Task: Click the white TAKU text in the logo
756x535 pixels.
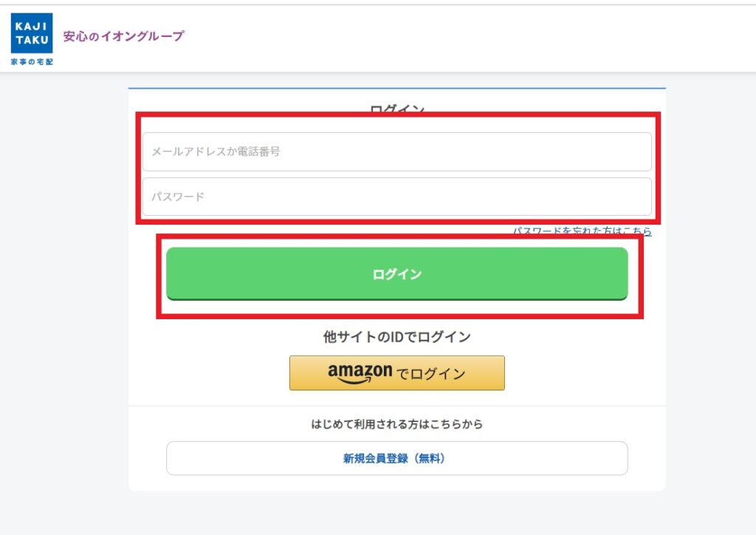Action: coord(32,40)
